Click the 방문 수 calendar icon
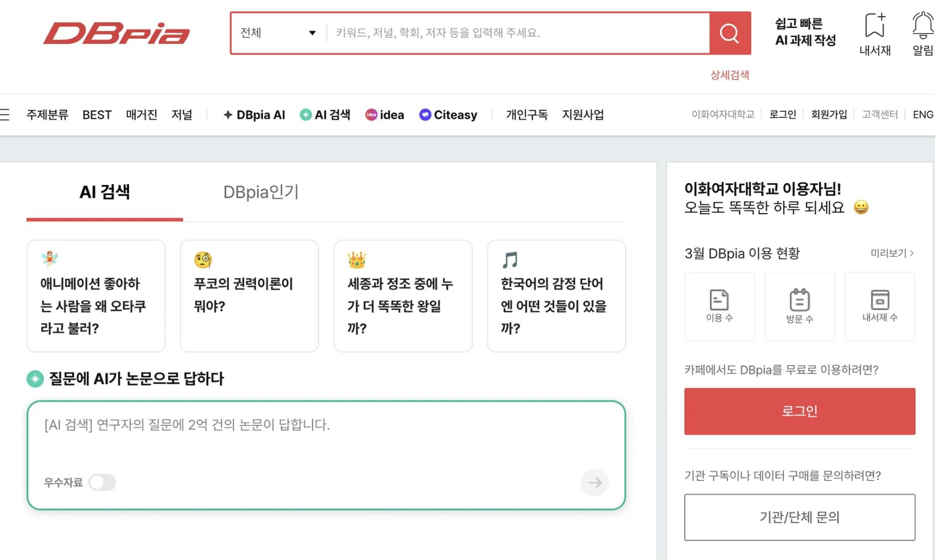 coord(799,300)
